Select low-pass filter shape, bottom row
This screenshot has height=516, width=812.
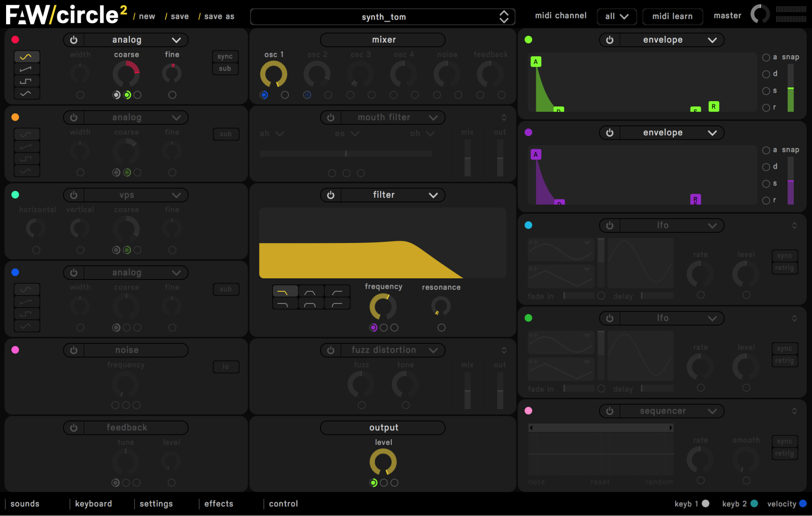click(285, 304)
